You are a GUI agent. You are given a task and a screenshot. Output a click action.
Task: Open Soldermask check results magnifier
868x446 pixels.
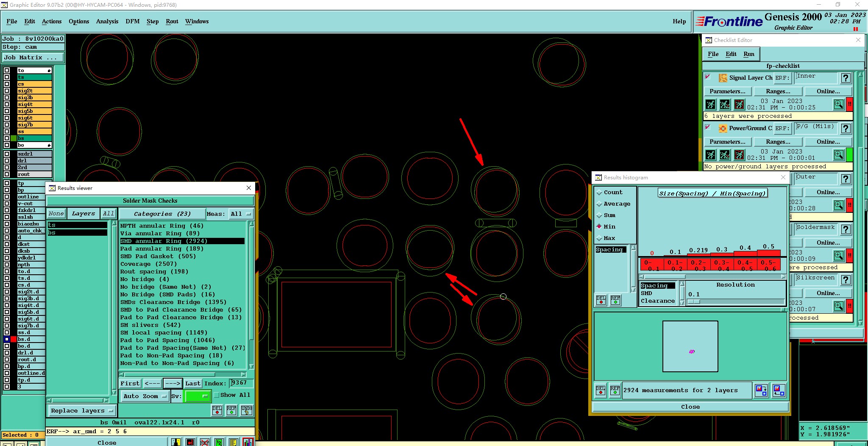point(839,256)
